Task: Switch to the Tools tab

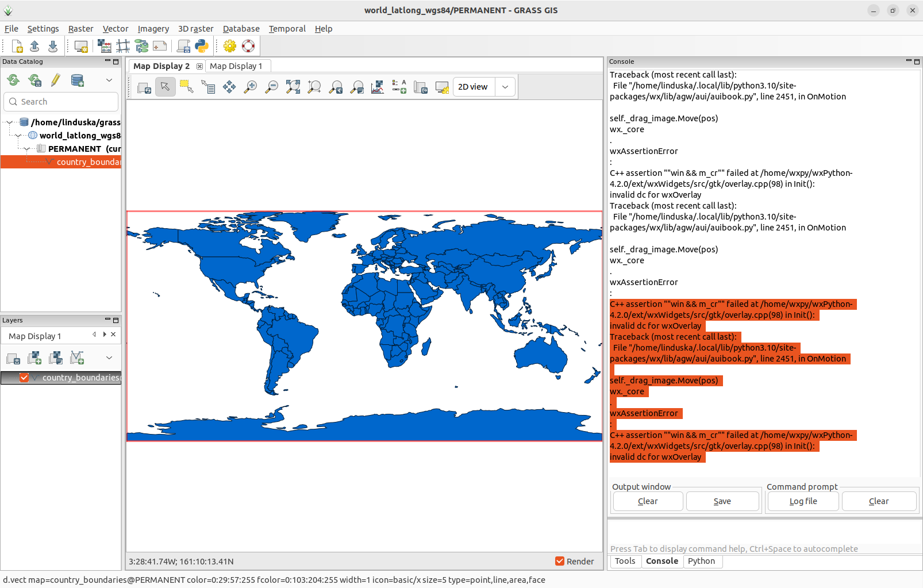Action: point(625,561)
